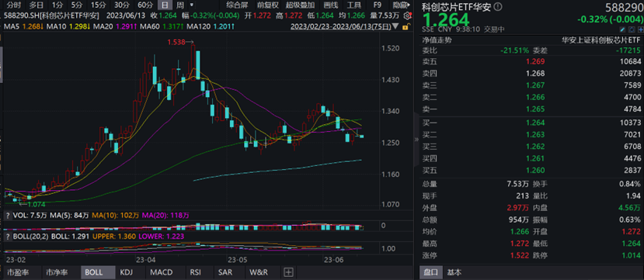Switch to 盘口 order book tab
This screenshot has height=280, width=644.
point(430,272)
